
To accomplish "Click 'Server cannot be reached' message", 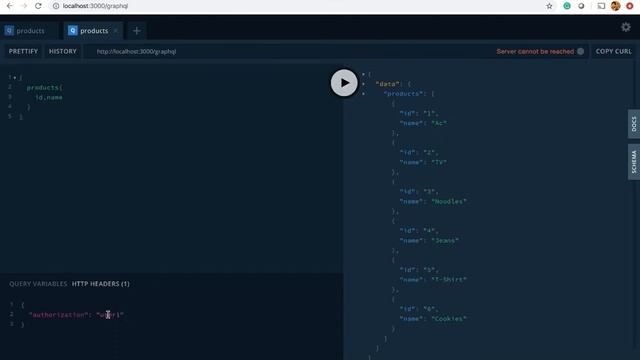I will (535, 51).
